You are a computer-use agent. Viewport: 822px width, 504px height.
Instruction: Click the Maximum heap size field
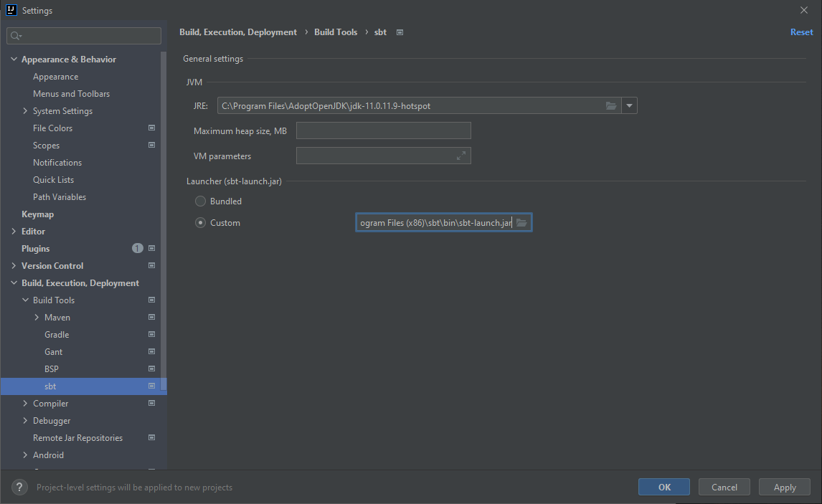point(383,130)
